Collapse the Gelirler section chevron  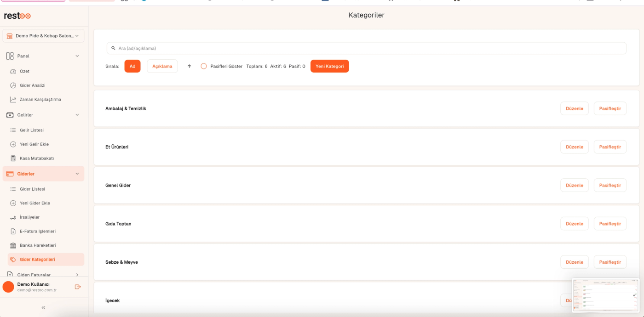tap(77, 115)
